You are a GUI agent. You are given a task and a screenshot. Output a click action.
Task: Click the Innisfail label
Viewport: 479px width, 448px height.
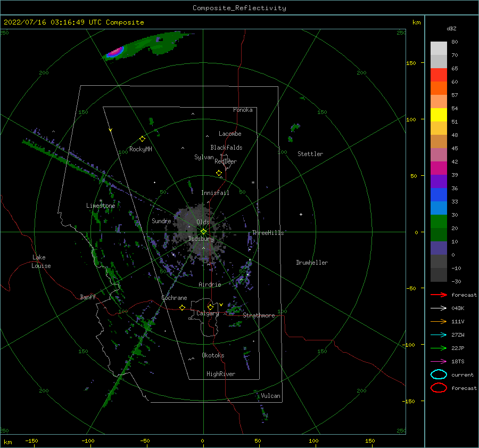point(215,193)
